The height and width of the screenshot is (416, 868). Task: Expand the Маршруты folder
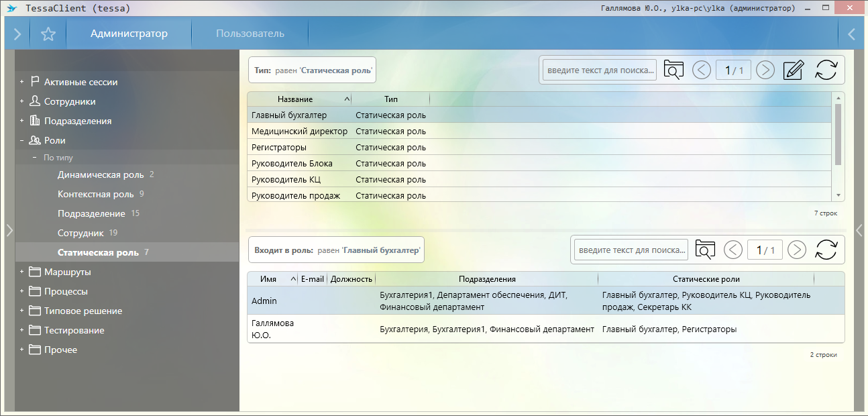point(21,272)
